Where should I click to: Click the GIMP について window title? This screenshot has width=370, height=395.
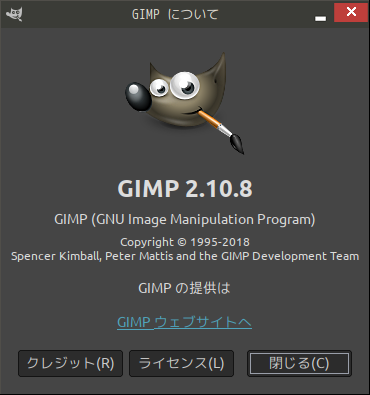pyautogui.click(x=175, y=14)
